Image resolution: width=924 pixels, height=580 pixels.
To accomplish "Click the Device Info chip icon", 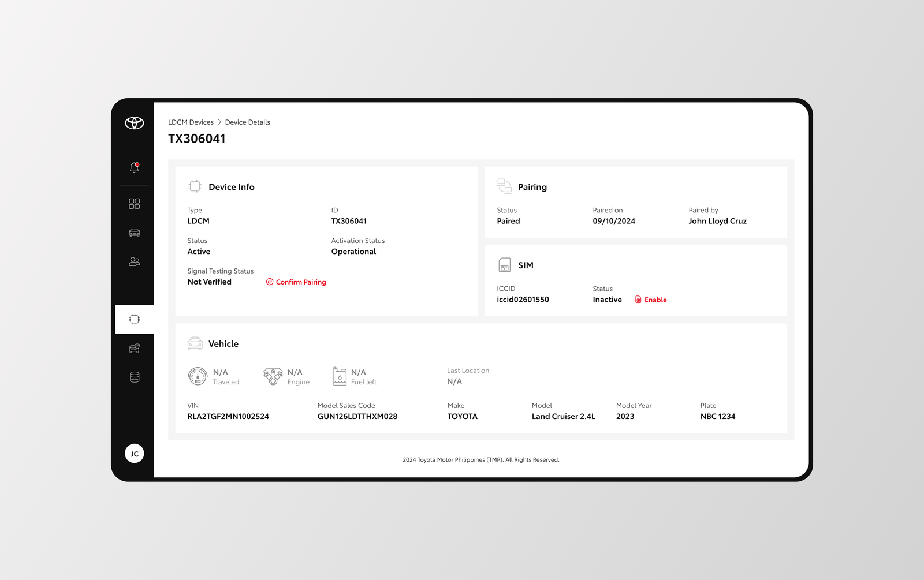I will coord(195,186).
